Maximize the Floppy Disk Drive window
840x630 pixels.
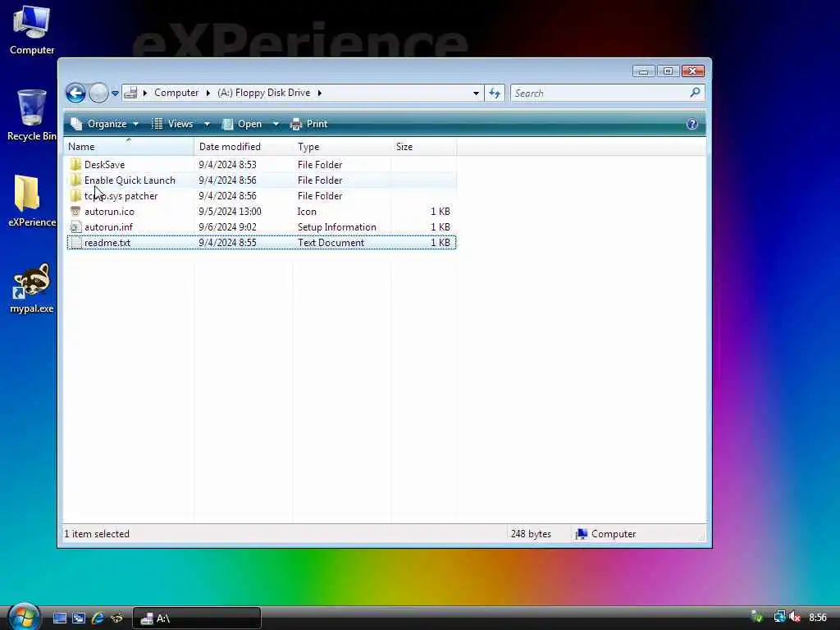coord(668,71)
